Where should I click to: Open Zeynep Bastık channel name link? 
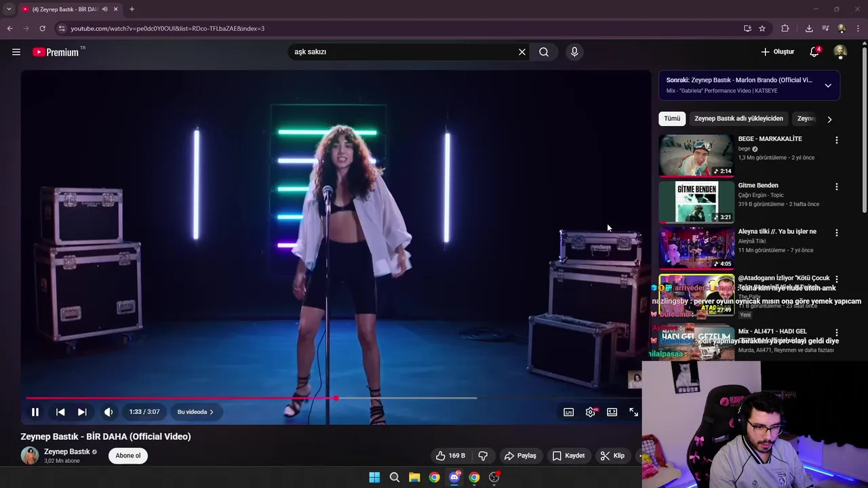66,451
